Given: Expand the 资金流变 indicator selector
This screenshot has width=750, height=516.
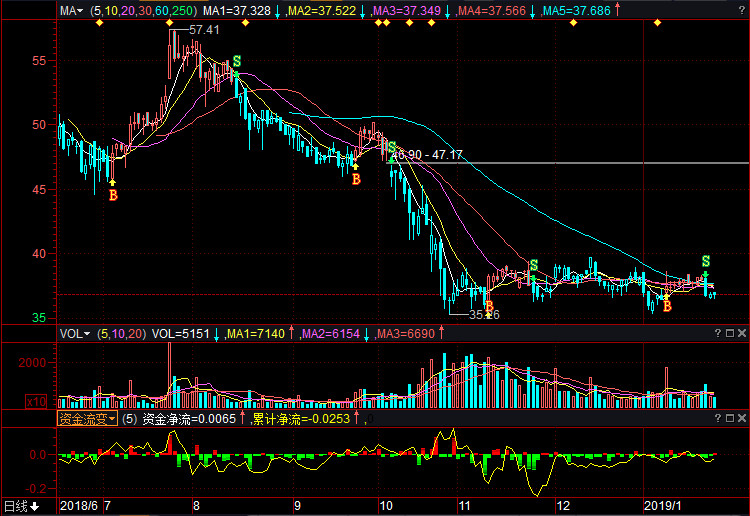Looking at the screenshot, I should [x=87, y=419].
